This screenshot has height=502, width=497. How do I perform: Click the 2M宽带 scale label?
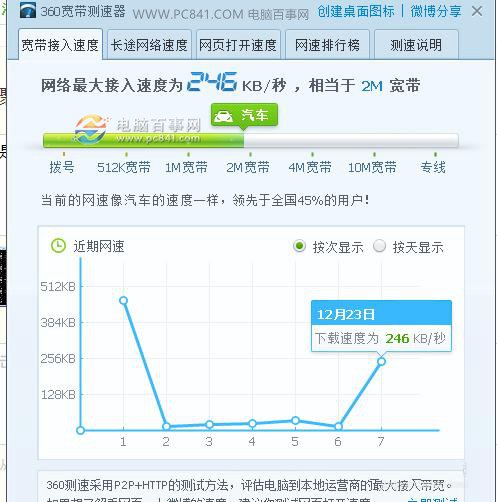[x=248, y=167]
